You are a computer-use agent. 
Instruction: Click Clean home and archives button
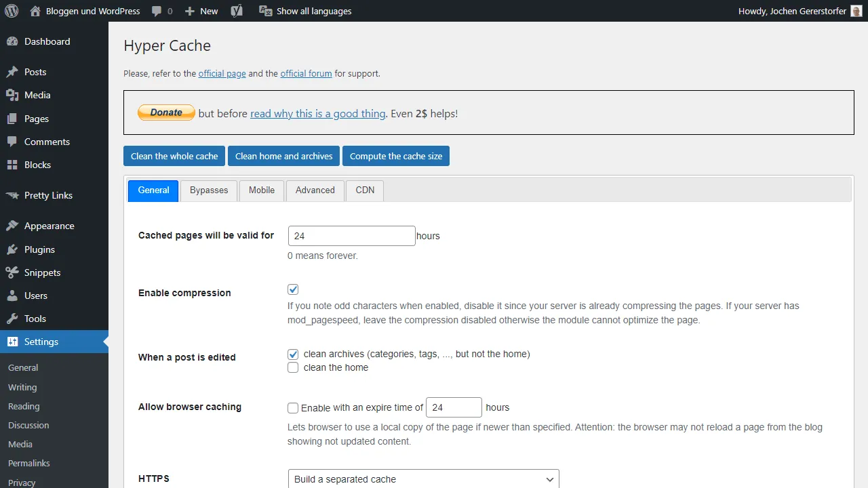click(x=283, y=156)
